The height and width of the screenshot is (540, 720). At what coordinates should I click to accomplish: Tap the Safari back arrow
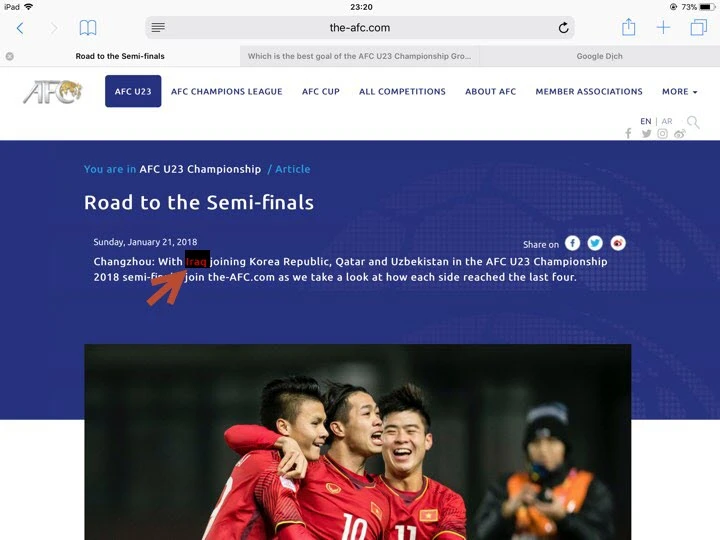20,28
